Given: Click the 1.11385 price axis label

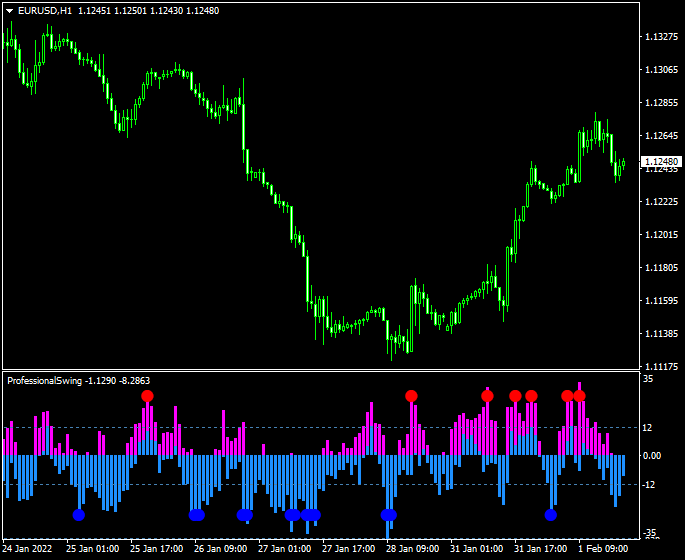Looking at the screenshot, I should 661,334.
